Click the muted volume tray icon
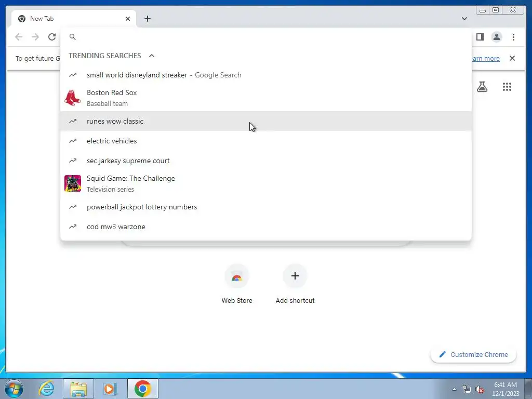 coord(480,389)
